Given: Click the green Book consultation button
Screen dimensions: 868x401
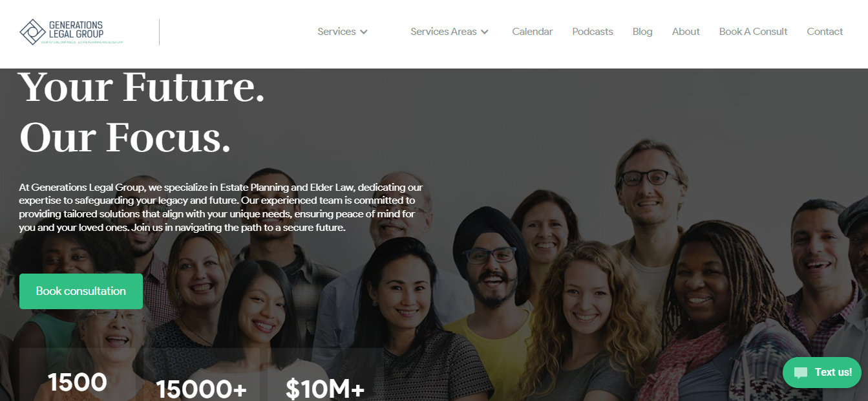Looking at the screenshot, I should pyautogui.click(x=81, y=291).
